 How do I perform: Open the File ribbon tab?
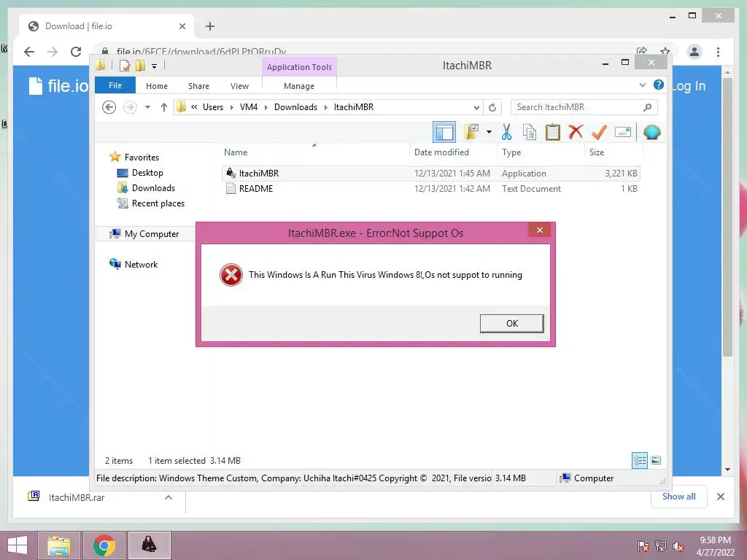115,85
